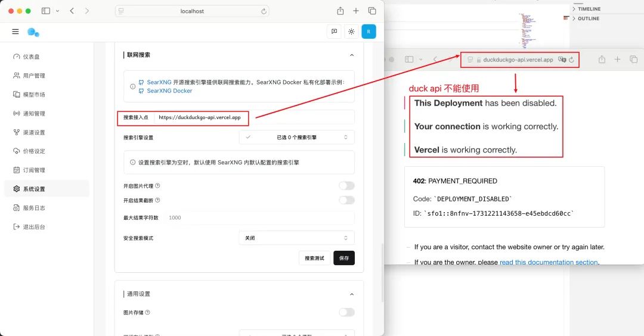This screenshot has height=336, width=644.
Task: Click the DEPLOYMENT_DISABLED code text
Action: pos(474,199)
